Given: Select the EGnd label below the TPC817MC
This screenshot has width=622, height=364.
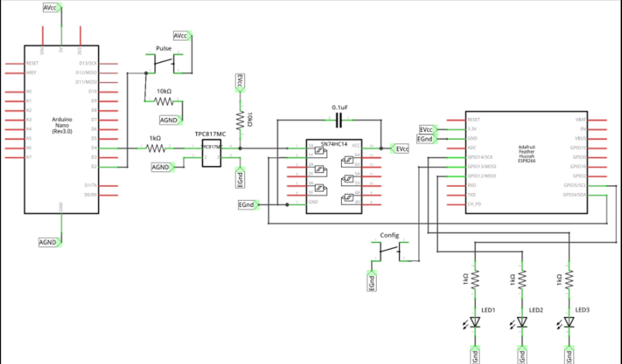Looking at the screenshot, I should click(x=240, y=178).
